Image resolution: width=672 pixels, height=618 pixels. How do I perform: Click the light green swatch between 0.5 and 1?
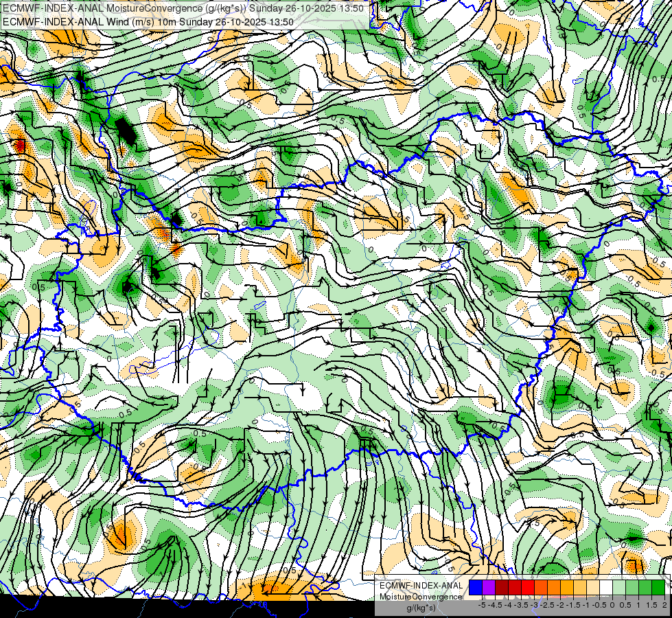pyautogui.click(x=632, y=588)
